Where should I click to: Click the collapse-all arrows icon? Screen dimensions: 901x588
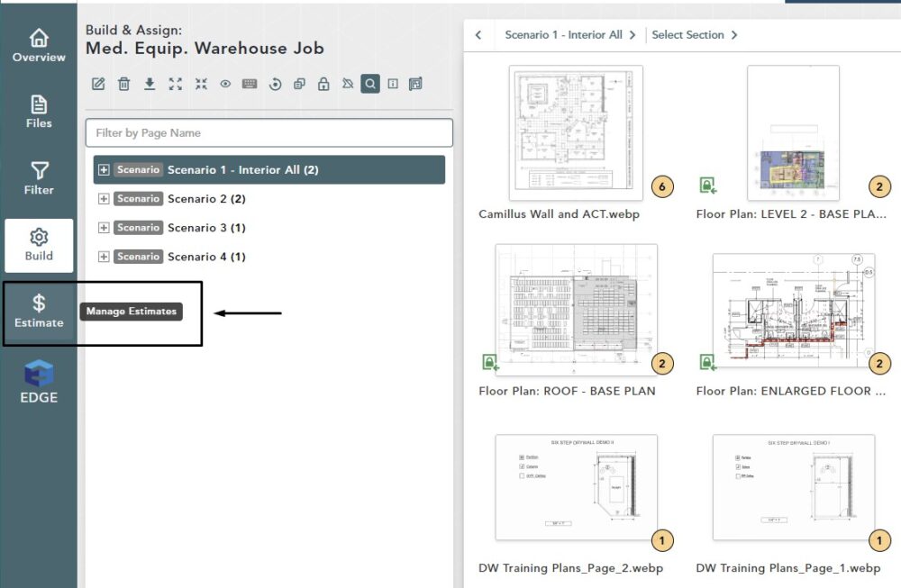pos(201,84)
